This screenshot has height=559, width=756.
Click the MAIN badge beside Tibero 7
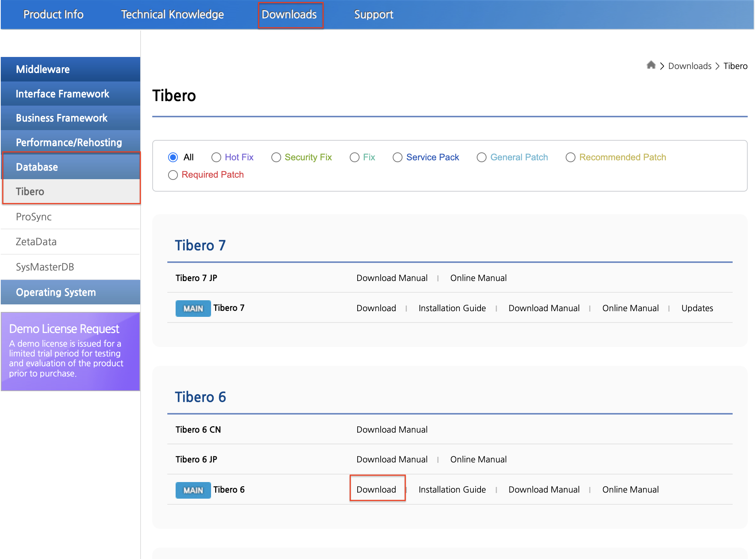193,309
